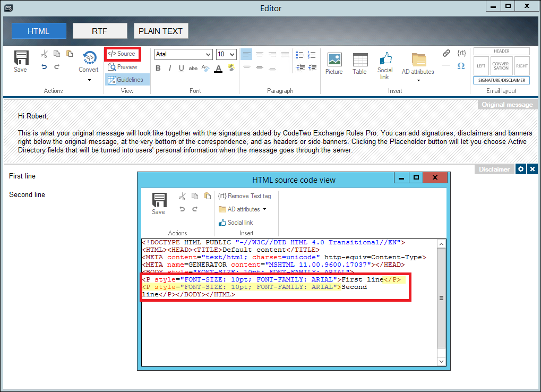Open the Arial font family dropdown

[x=183, y=54]
